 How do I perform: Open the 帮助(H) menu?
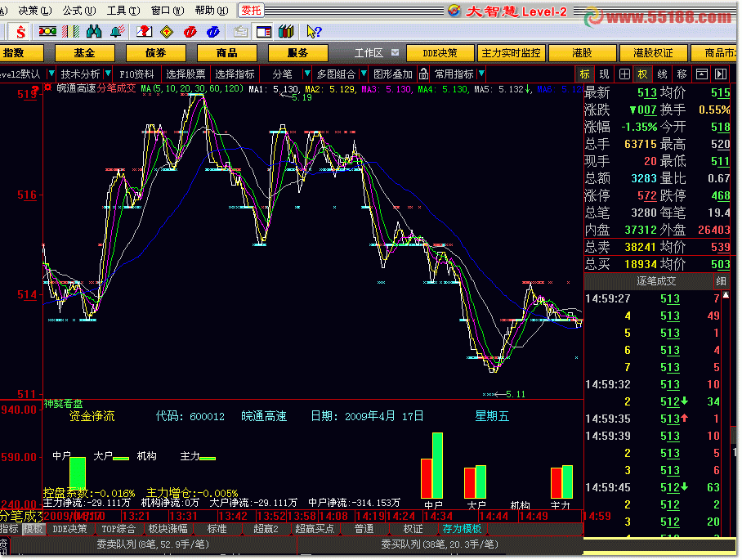point(212,11)
